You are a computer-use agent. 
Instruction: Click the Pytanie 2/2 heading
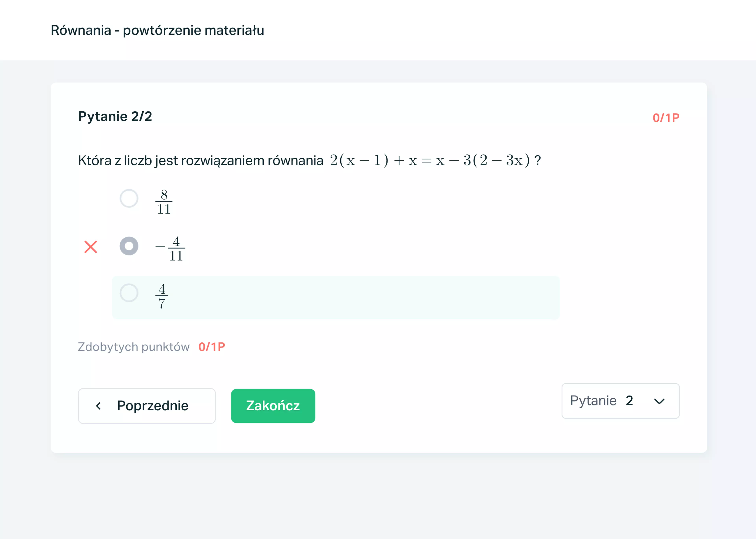coord(115,117)
